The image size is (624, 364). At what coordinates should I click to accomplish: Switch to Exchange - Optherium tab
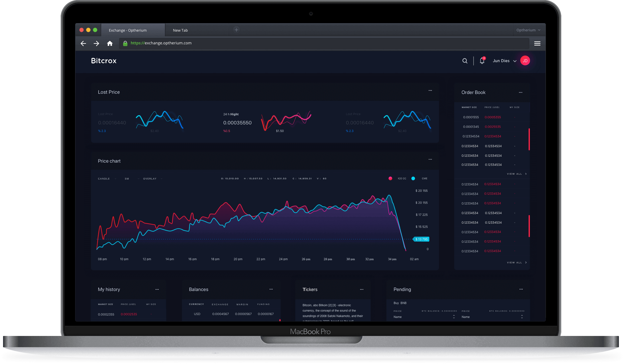[x=133, y=30]
